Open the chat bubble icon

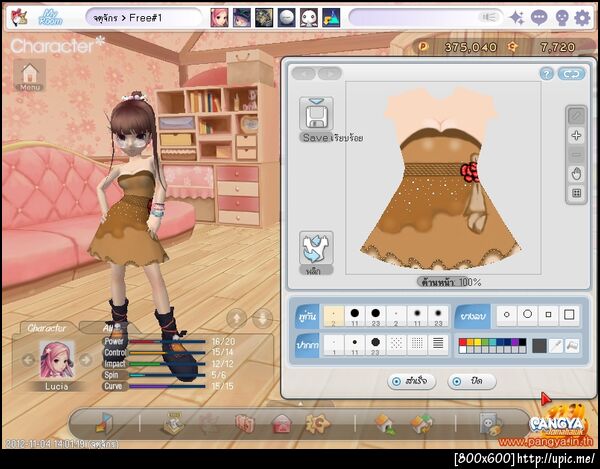pos(539,18)
